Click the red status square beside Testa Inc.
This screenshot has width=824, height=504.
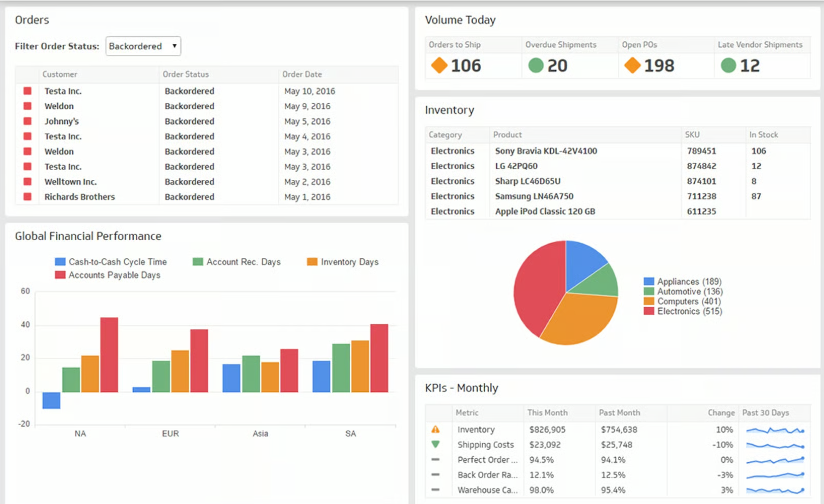(x=27, y=91)
